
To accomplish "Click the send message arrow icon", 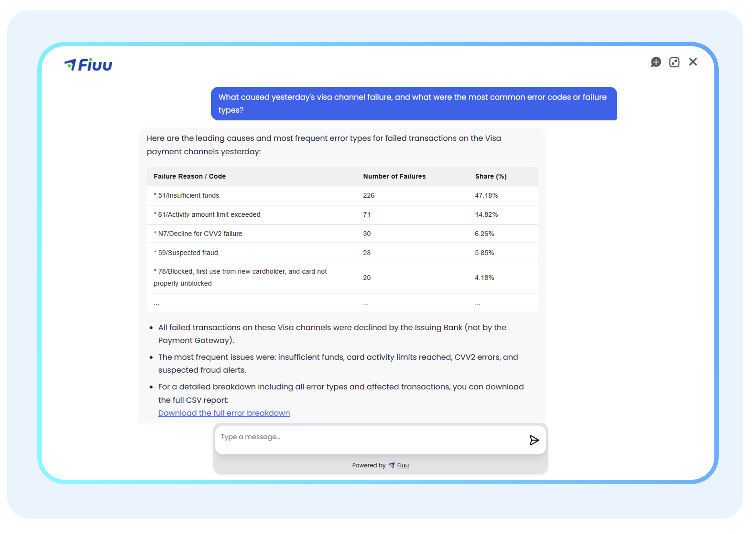I will click(534, 440).
